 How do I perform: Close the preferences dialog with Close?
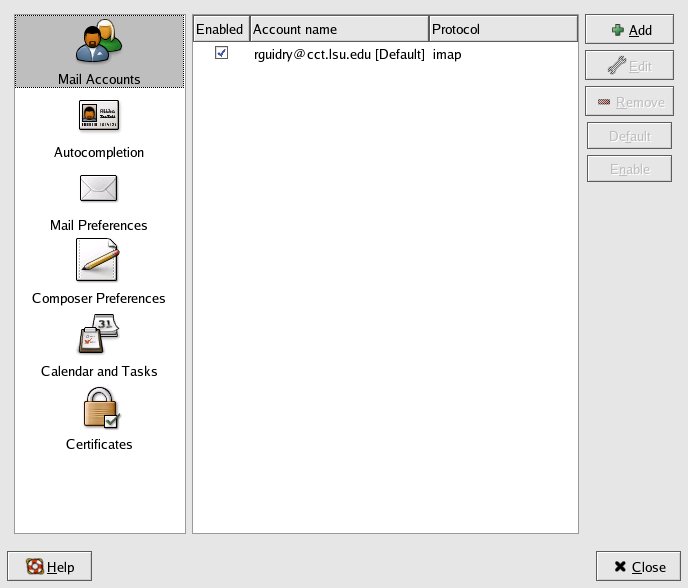(638, 567)
